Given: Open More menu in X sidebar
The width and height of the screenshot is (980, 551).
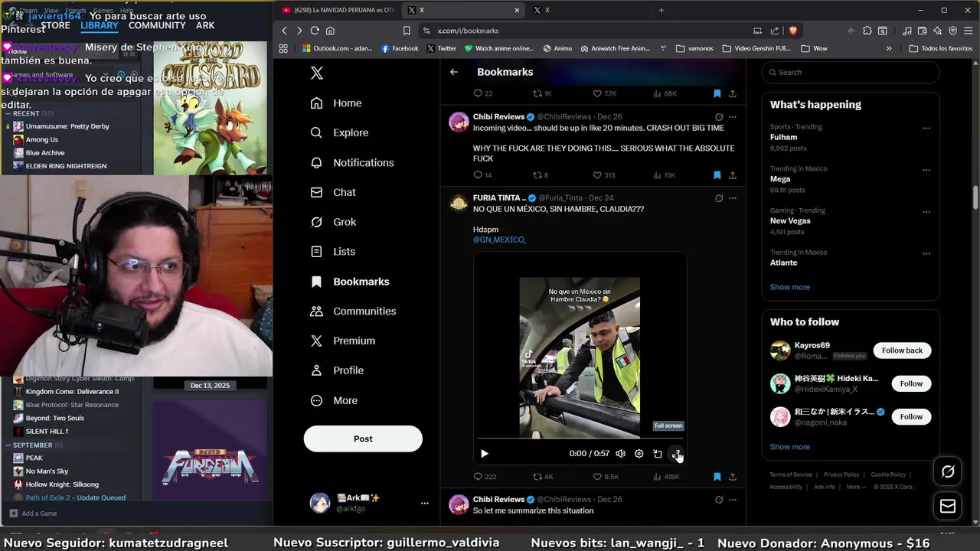Looking at the screenshot, I should [335, 400].
